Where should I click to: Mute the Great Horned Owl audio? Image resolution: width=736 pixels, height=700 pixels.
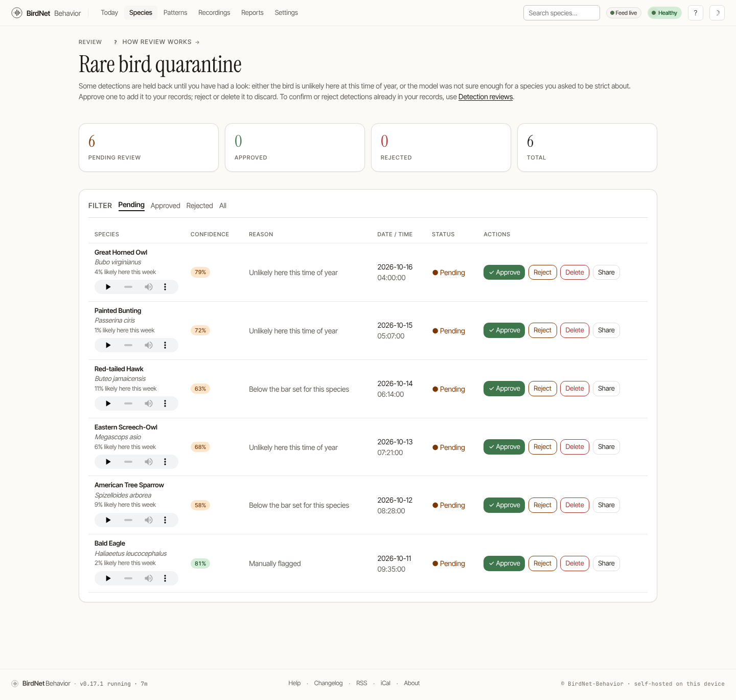[x=149, y=287]
